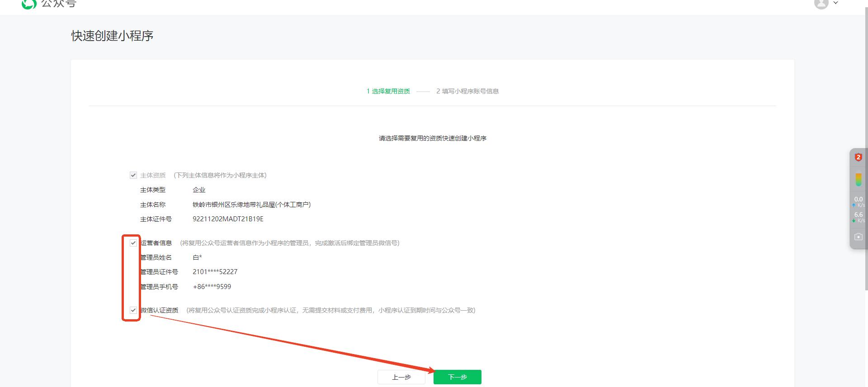Screen dimensions: 868x387
Task: Toggle the 主体资质 checkbox
Action: [x=133, y=175]
